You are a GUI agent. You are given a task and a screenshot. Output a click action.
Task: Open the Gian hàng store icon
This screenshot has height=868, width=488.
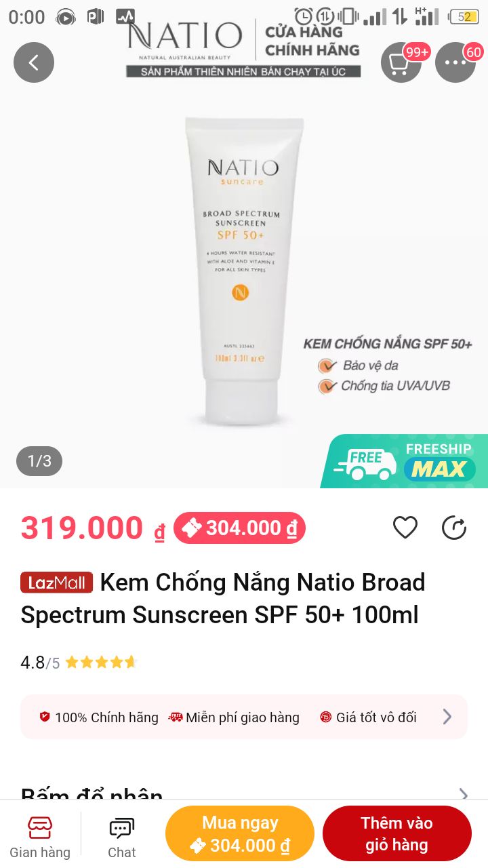coord(40,838)
